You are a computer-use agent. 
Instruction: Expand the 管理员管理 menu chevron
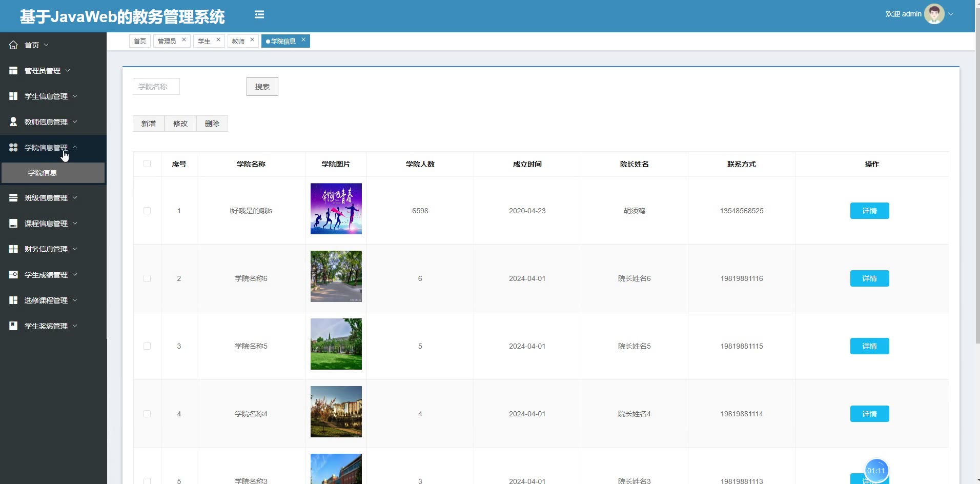pos(68,71)
